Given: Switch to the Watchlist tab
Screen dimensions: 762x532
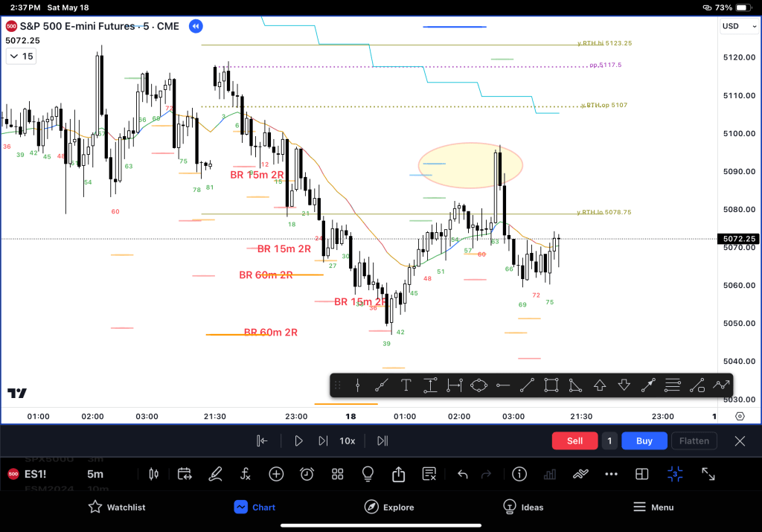Looking at the screenshot, I should click(x=117, y=507).
